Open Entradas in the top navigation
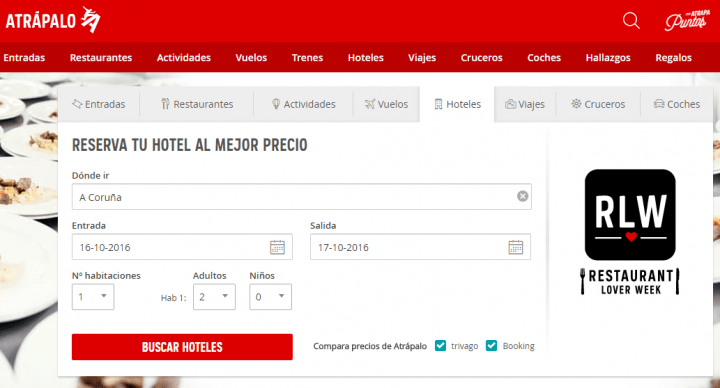Screen dimensions: 720x388 (24, 58)
